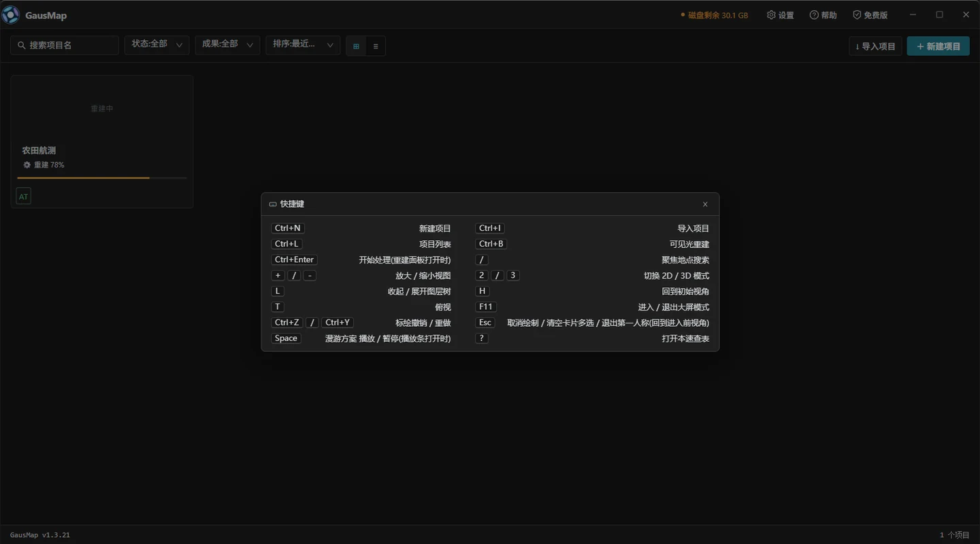Click the GausMap v1.3.21 version text
Image resolution: width=980 pixels, height=544 pixels.
click(x=40, y=535)
